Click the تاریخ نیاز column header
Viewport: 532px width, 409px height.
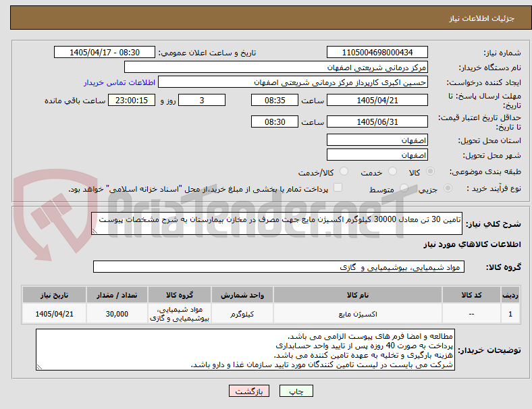pos(54,295)
